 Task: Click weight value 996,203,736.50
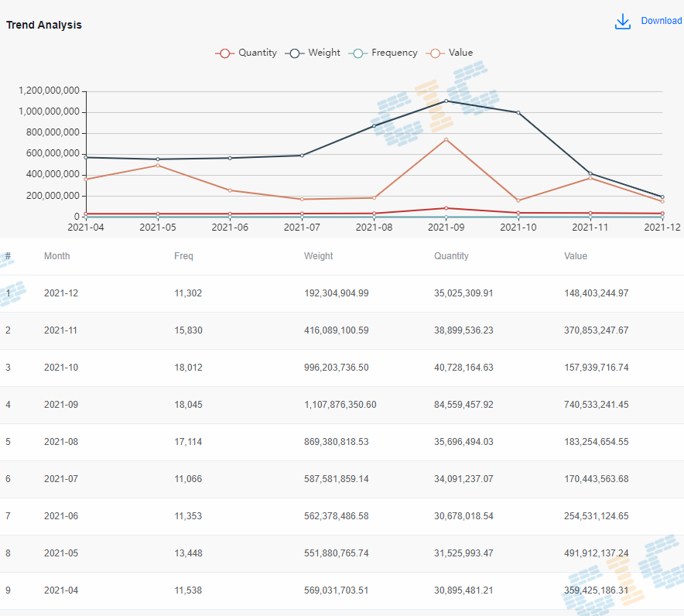tap(337, 368)
